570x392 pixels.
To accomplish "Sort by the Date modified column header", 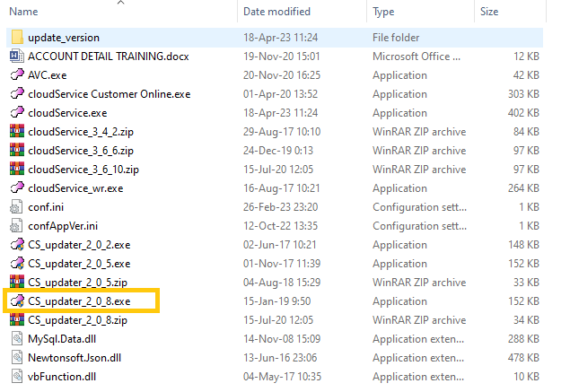I will coord(276,12).
